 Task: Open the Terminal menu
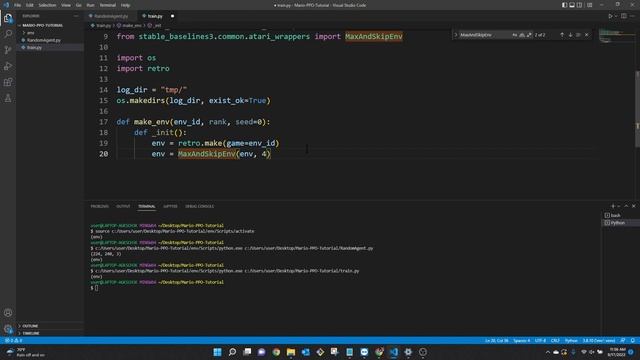108,5
